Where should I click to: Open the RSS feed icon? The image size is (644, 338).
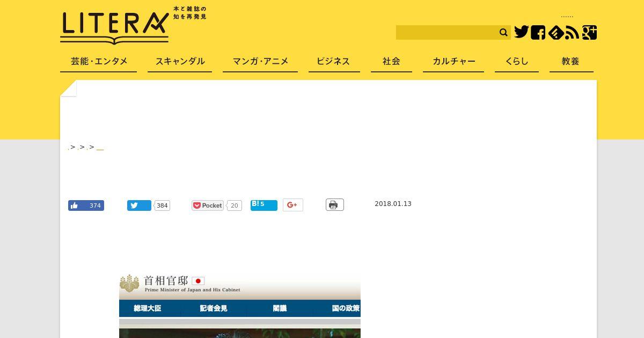click(572, 33)
